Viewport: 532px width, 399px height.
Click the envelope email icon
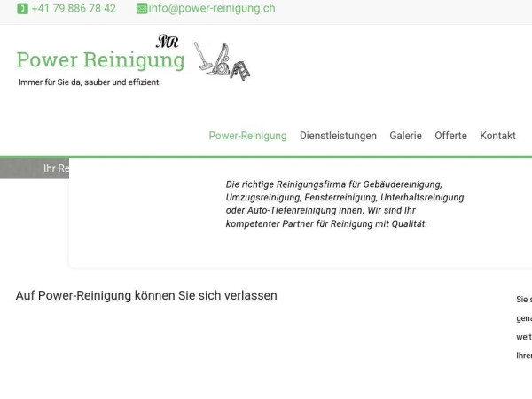142,9
